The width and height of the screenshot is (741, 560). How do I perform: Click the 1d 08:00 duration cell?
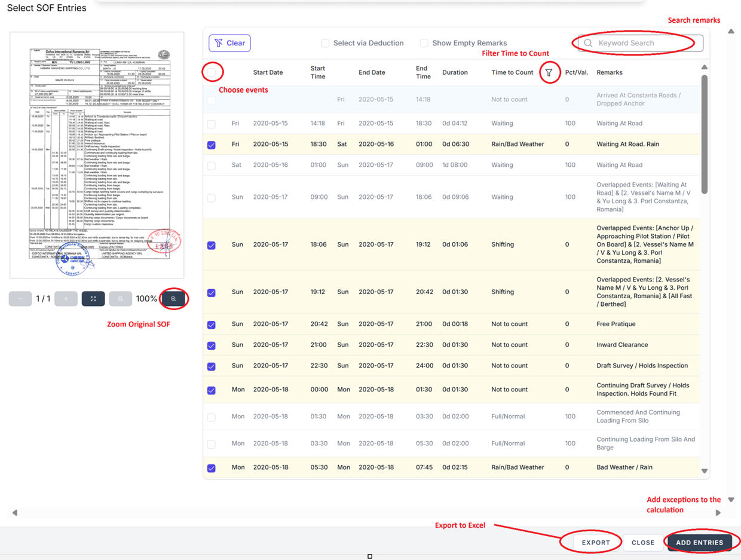(x=455, y=165)
